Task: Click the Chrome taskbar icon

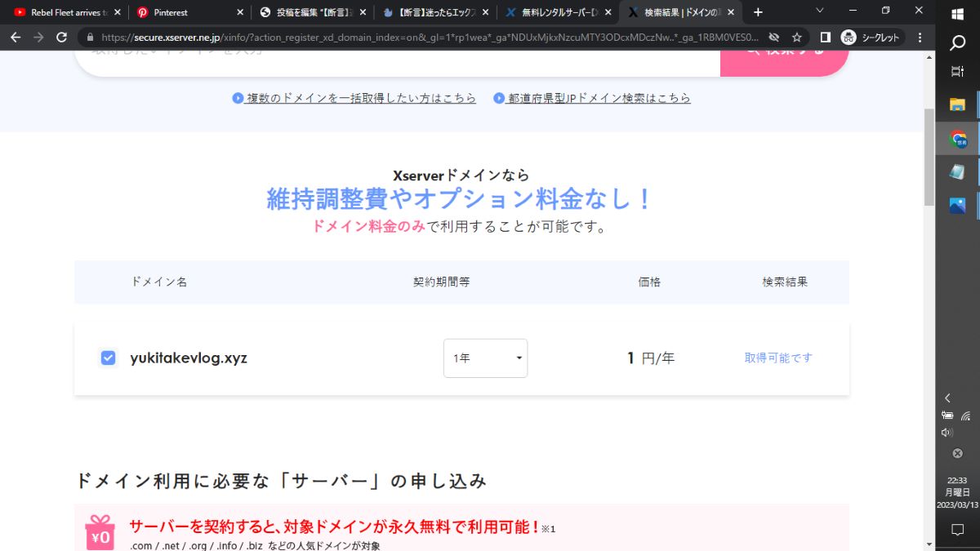Action: (x=958, y=139)
